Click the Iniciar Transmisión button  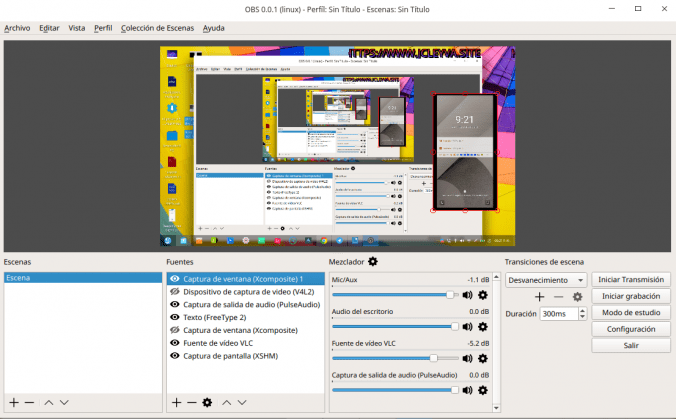click(x=630, y=280)
